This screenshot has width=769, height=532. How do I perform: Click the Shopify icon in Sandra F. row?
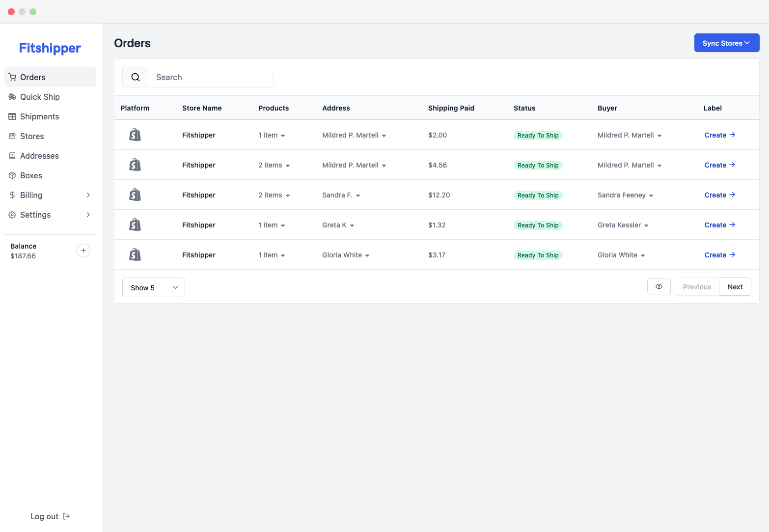coord(135,195)
